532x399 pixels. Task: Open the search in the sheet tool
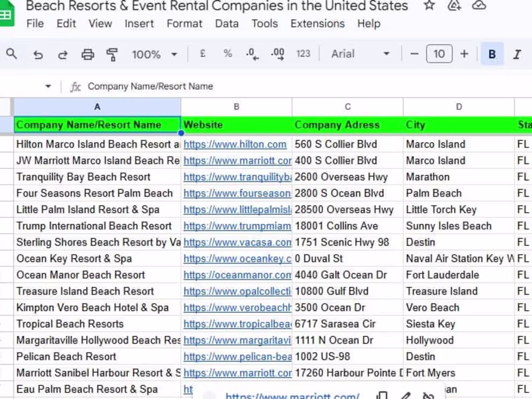(12, 54)
